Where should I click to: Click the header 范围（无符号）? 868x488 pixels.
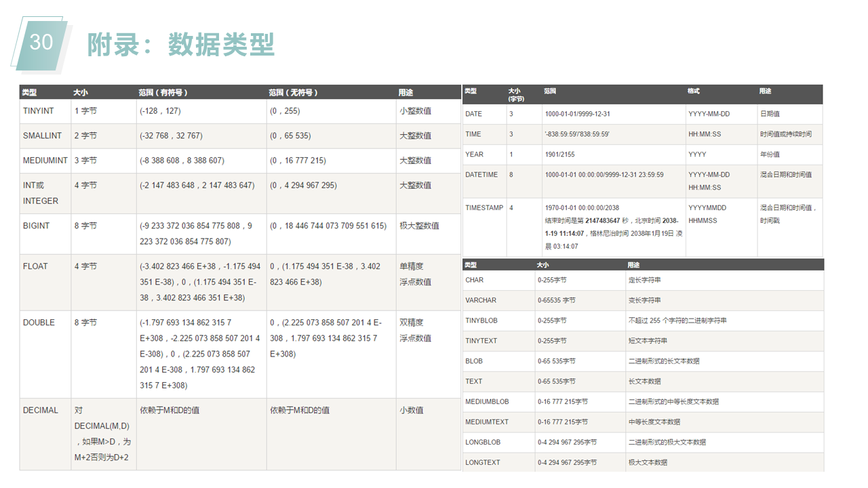pyautogui.click(x=293, y=92)
